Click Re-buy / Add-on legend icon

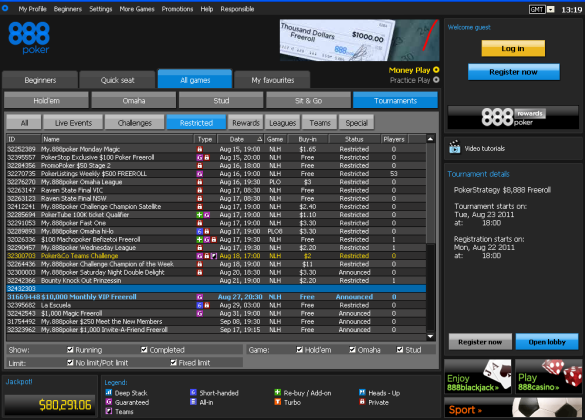click(278, 392)
